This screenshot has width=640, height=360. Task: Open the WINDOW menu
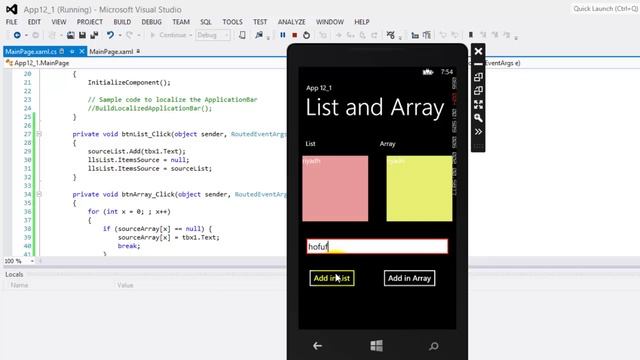click(329, 22)
